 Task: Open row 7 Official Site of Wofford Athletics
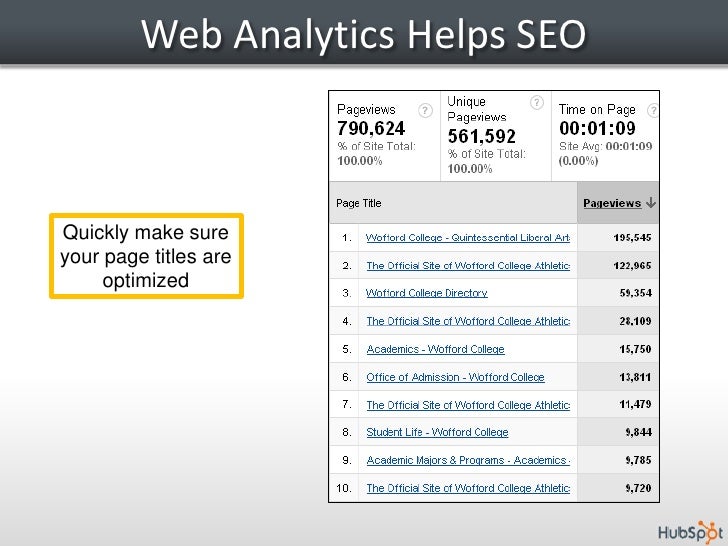468,405
